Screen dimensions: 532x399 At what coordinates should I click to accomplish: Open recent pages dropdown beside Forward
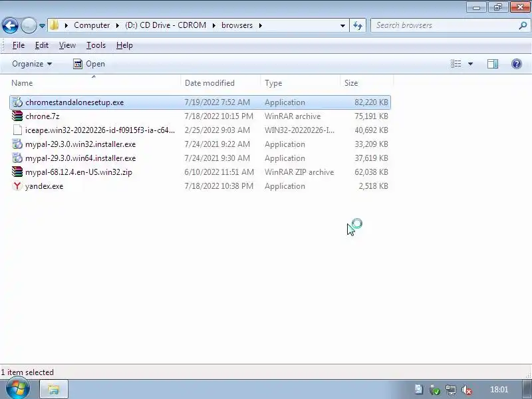click(x=42, y=26)
